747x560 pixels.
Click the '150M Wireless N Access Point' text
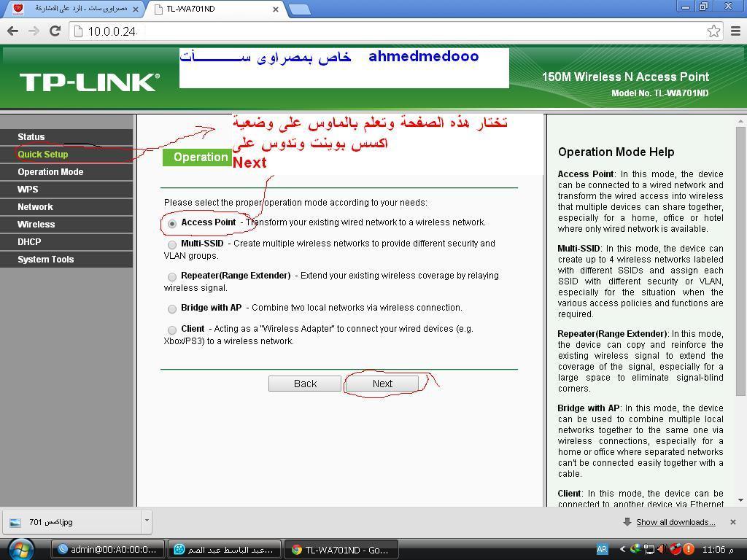pyautogui.click(x=625, y=77)
